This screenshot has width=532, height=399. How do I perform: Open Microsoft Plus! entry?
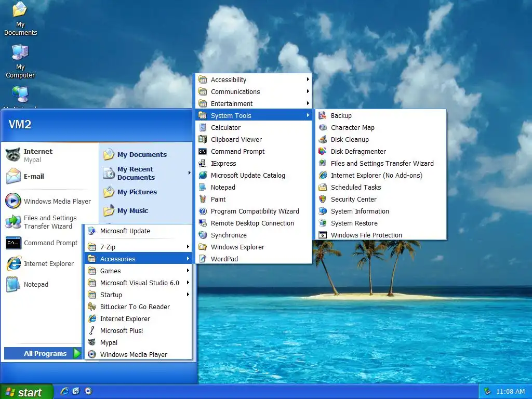(138, 330)
